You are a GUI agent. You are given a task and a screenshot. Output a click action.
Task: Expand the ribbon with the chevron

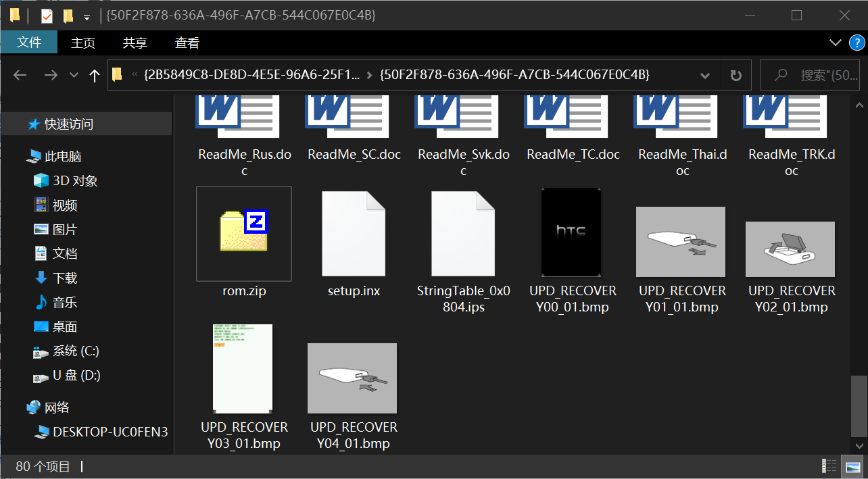836,43
